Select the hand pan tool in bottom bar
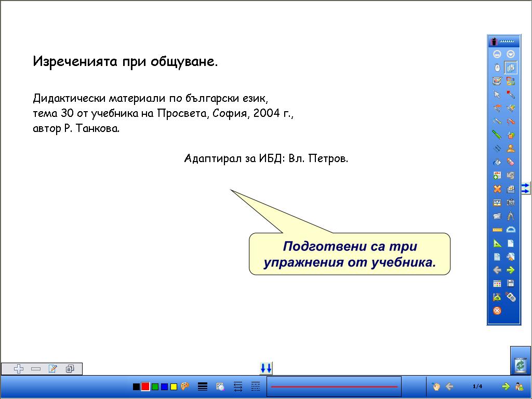532x399 pixels. [x=436, y=386]
